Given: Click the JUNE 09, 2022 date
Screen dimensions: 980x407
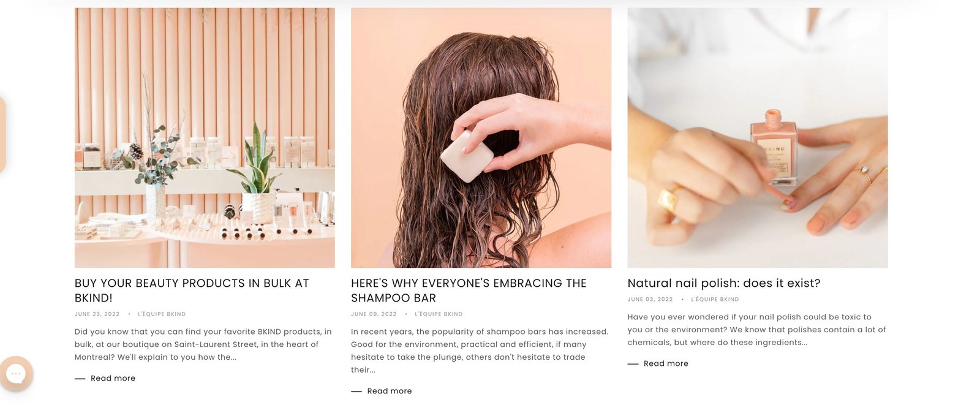Looking at the screenshot, I should (374, 314).
